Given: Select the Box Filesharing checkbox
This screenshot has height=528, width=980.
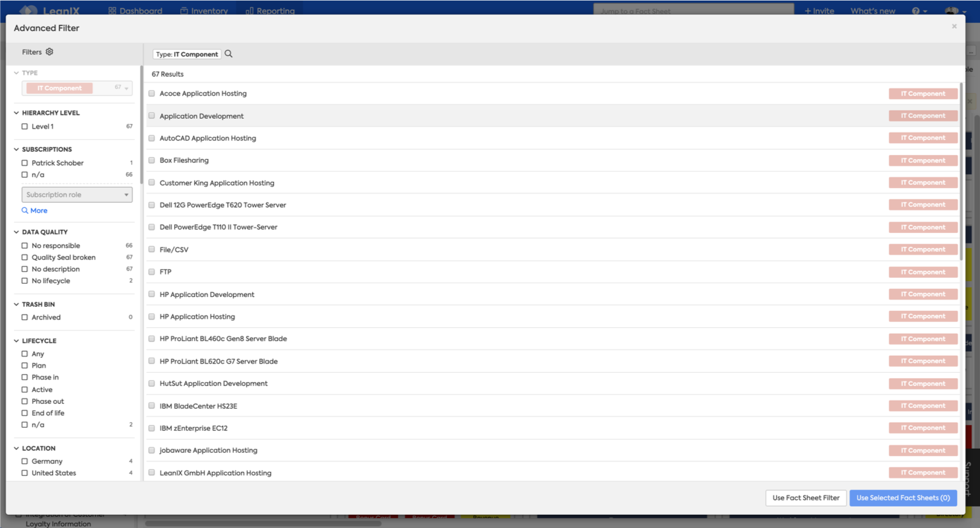Looking at the screenshot, I should (x=152, y=160).
